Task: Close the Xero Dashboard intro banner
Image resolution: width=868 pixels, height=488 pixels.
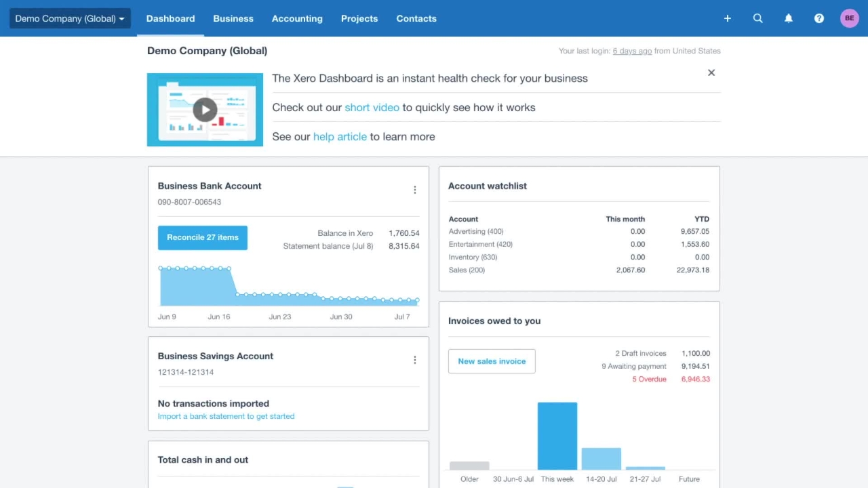Action: coord(711,73)
